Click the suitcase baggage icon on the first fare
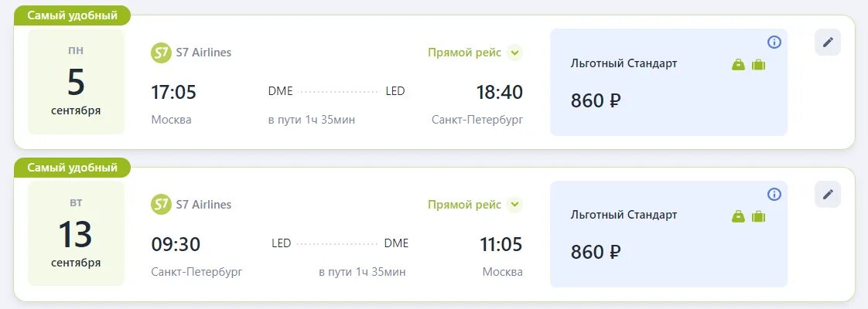868x309 pixels. tap(758, 65)
